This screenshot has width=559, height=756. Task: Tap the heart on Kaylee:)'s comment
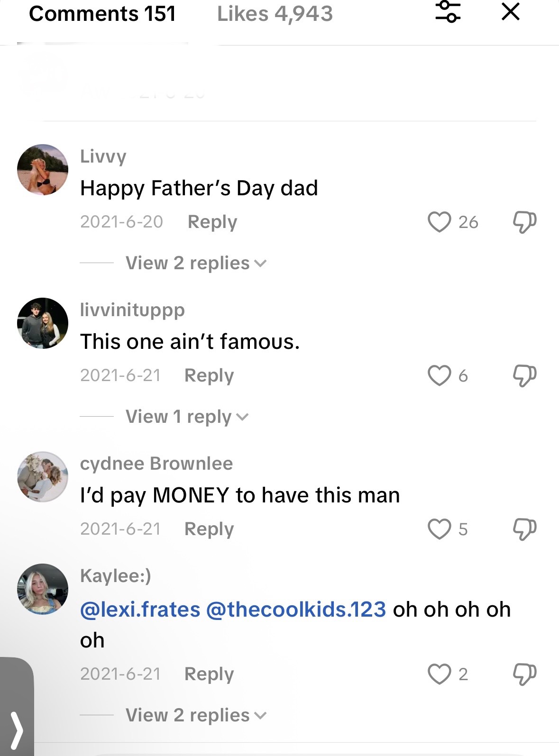[439, 674]
